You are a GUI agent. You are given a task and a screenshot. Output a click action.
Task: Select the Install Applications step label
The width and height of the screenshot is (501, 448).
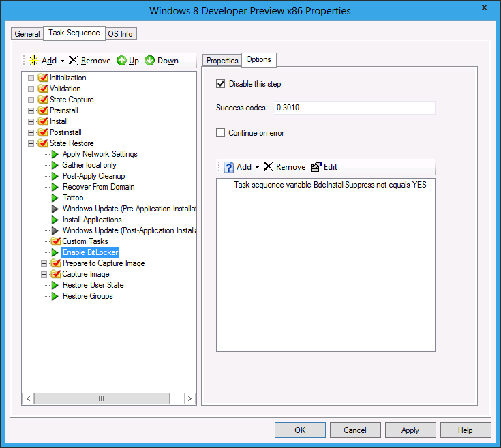pyautogui.click(x=92, y=220)
